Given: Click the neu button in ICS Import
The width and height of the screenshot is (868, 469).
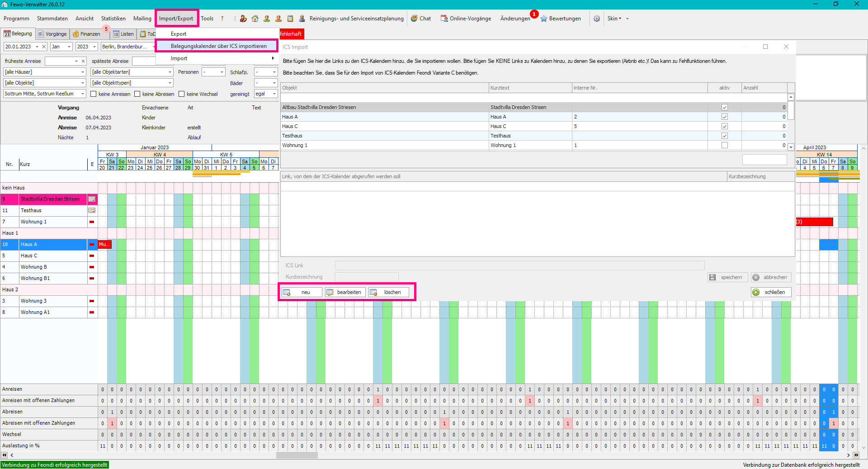Looking at the screenshot, I should (x=302, y=292).
